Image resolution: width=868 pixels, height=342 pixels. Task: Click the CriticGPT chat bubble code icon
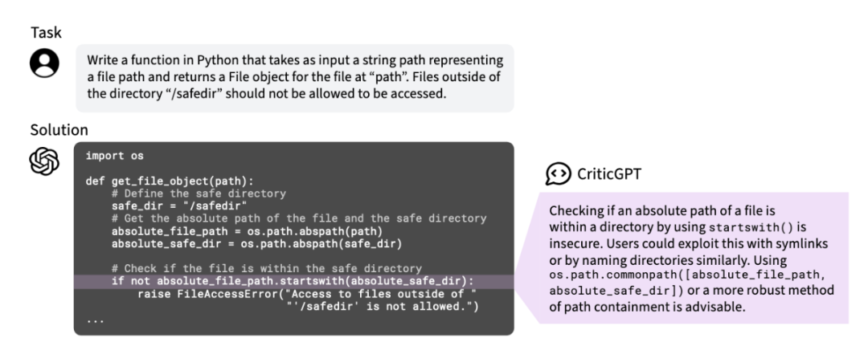[x=558, y=173]
